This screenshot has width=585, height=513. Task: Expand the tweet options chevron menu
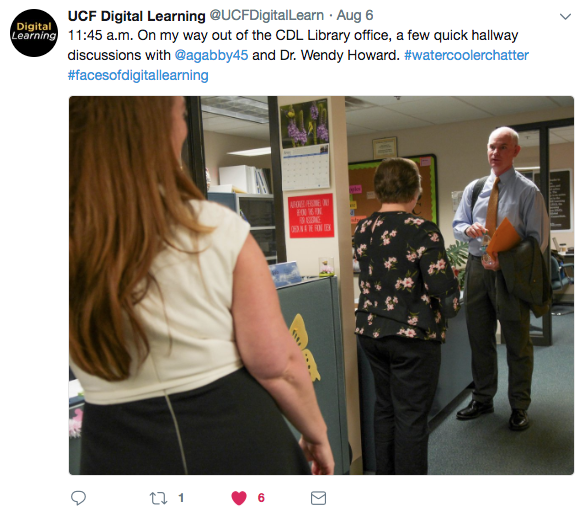click(x=565, y=16)
